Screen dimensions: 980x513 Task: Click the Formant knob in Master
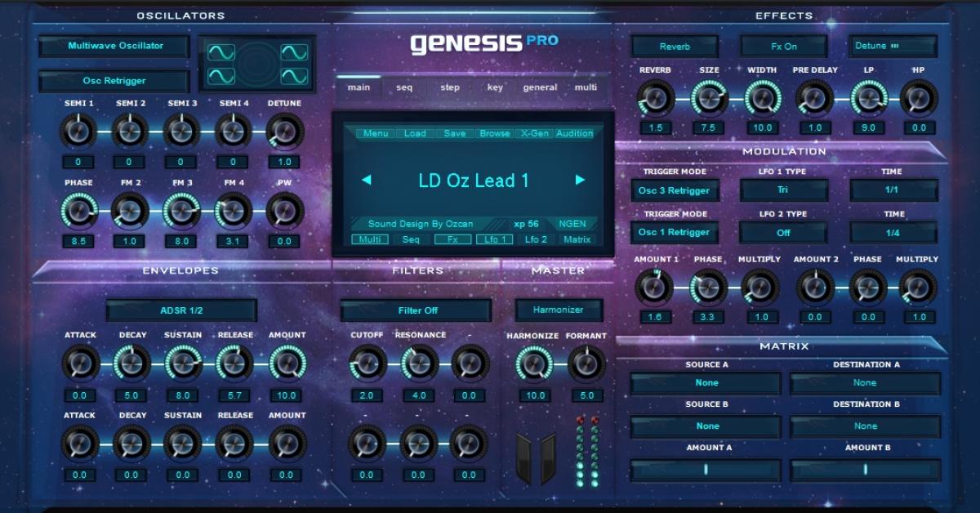pyautogui.click(x=586, y=364)
